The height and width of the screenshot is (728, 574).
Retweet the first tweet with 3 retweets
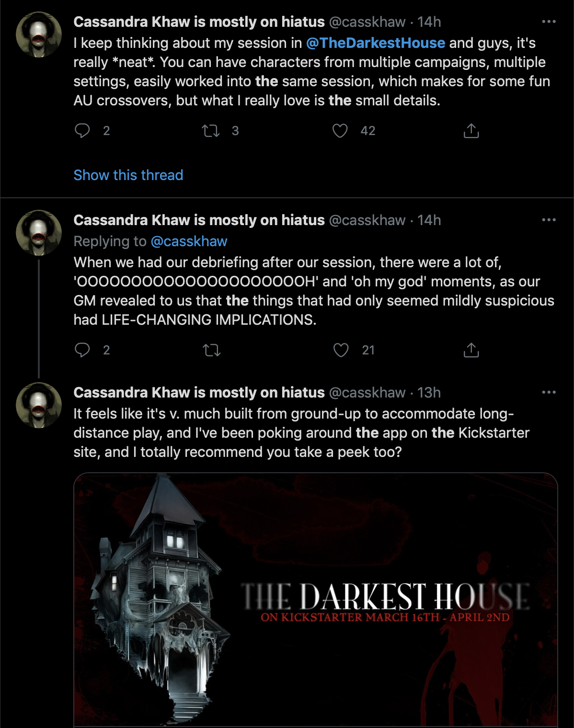(x=211, y=131)
